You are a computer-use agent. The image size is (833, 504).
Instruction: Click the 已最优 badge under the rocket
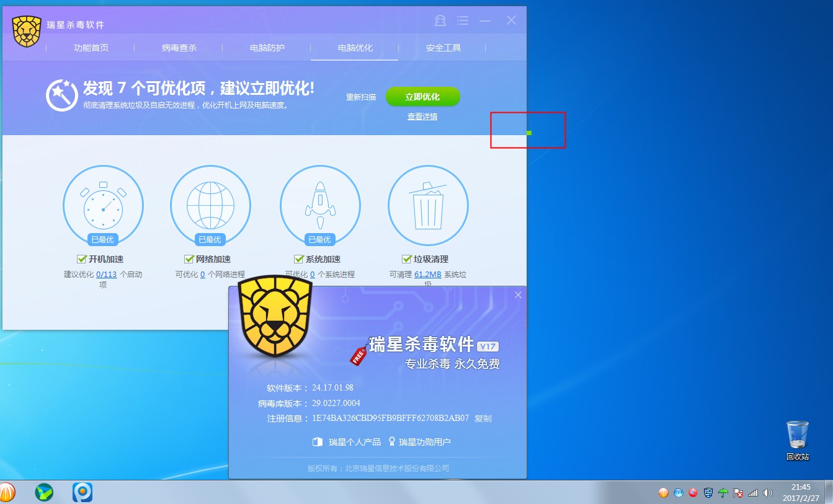click(319, 240)
